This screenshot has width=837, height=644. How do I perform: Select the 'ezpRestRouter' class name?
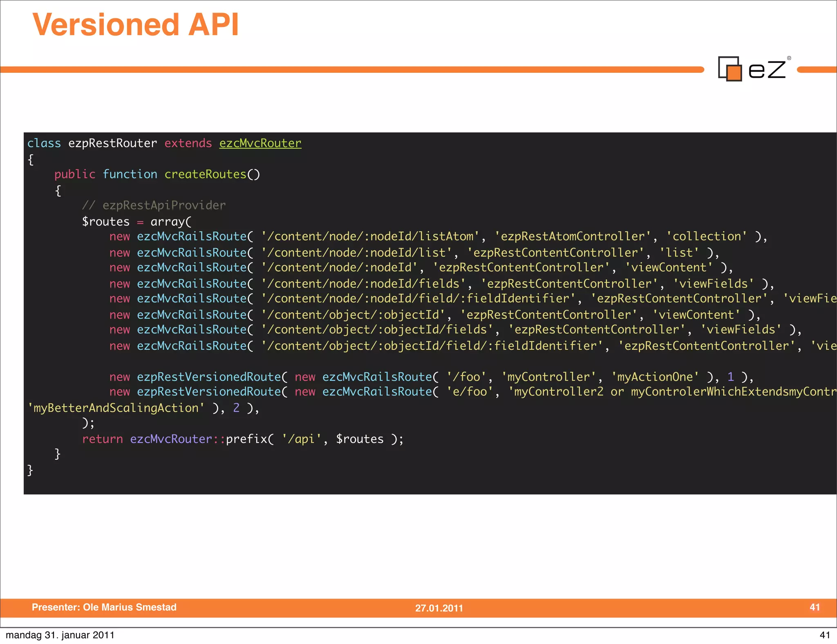112,143
